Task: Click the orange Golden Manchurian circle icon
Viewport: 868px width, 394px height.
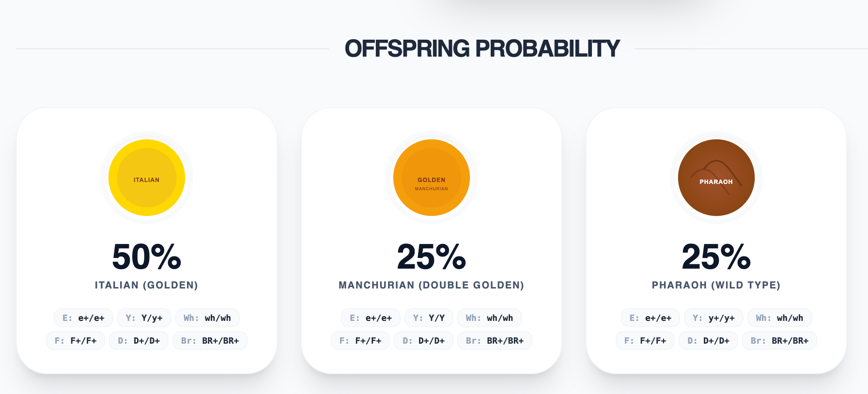Action: pyautogui.click(x=432, y=178)
